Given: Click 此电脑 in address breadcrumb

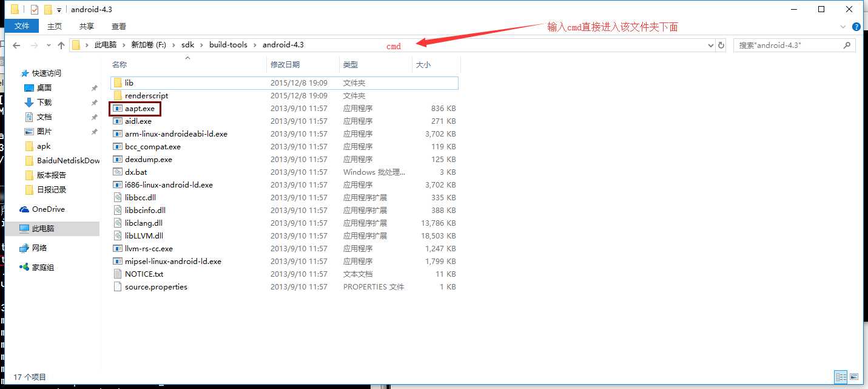Looking at the screenshot, I should (x=105, y=45).
